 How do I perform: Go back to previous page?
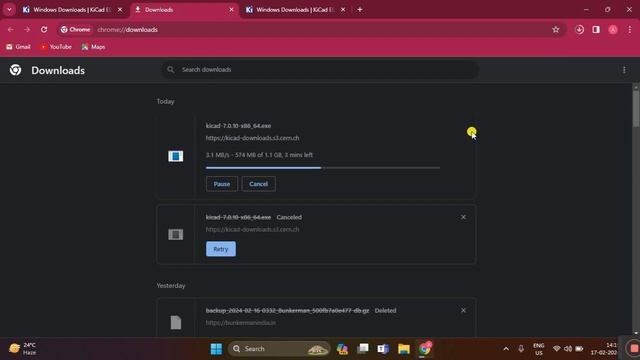tap(11, 29)
